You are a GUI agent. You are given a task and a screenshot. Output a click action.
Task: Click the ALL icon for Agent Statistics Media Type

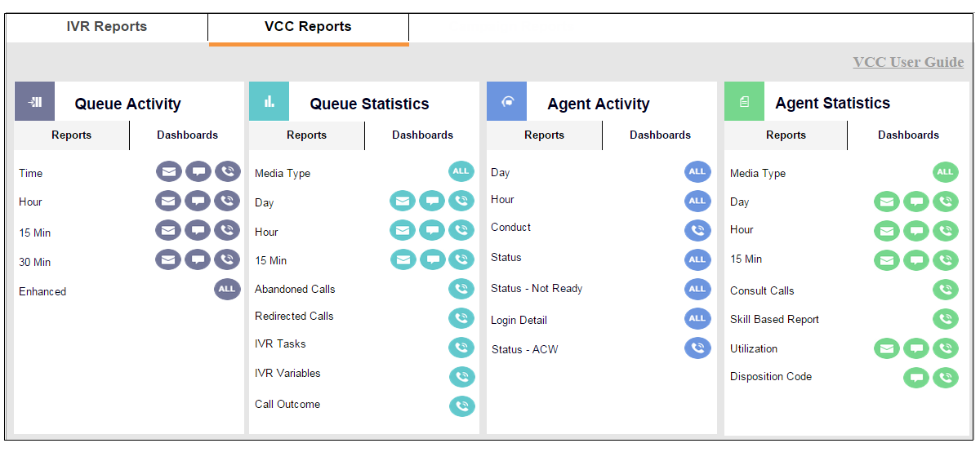pos(946,172)
